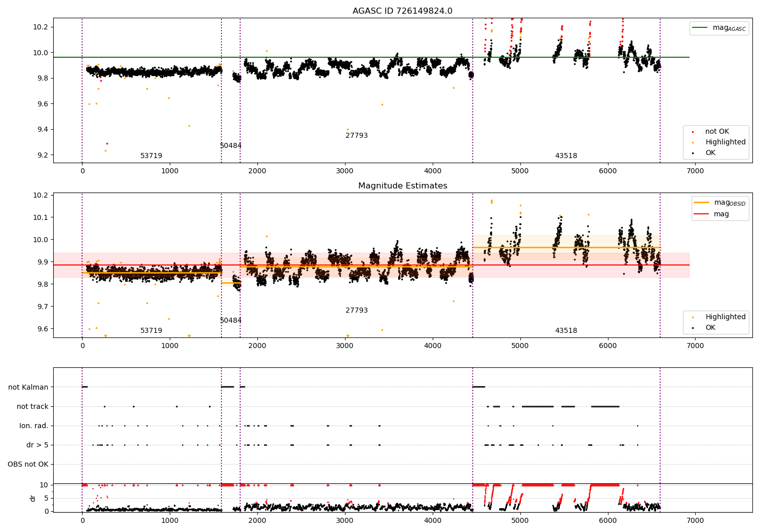The height and width of the screenshot is (532, 760).
Task: Select the mag AGASC legend label in top panel
Action: [x=729, y=28]
